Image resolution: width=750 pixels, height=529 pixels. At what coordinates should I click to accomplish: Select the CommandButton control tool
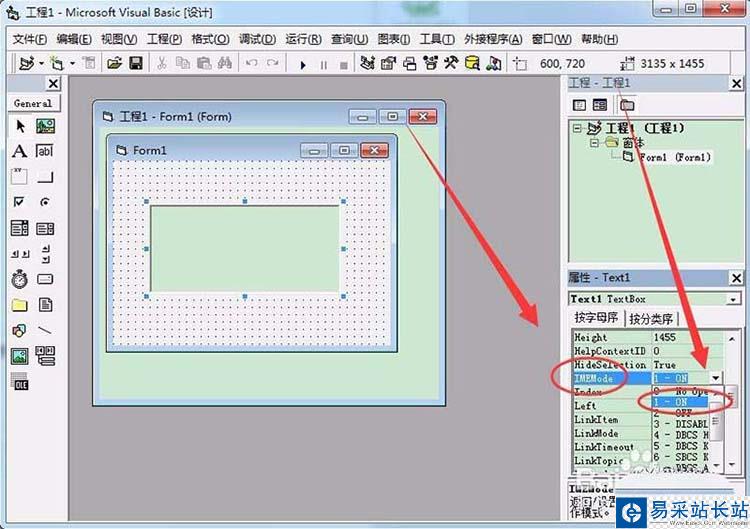pyautogui.click(x=45, y=177)
